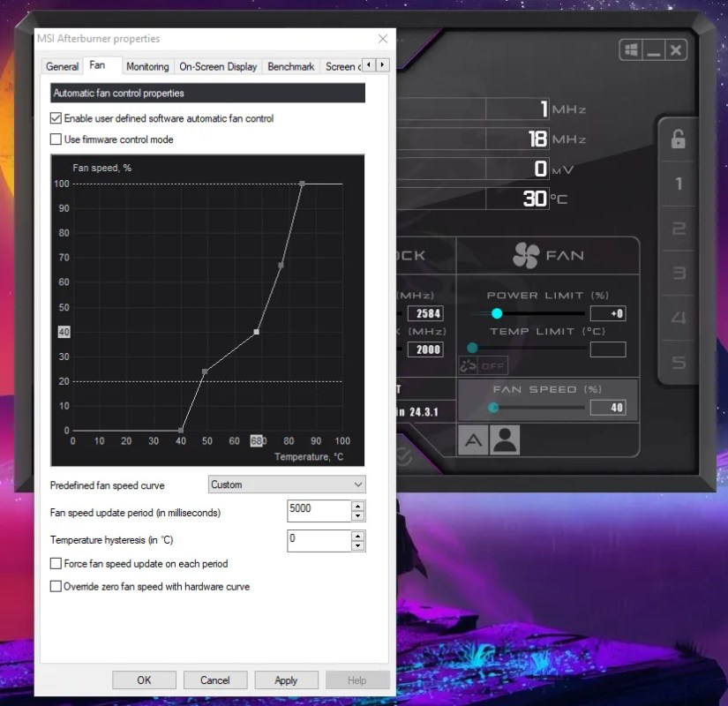Viewport: 728px width, 706px height.
Task: Click the Fan Speed slider handle
Action: pos(493,408)
